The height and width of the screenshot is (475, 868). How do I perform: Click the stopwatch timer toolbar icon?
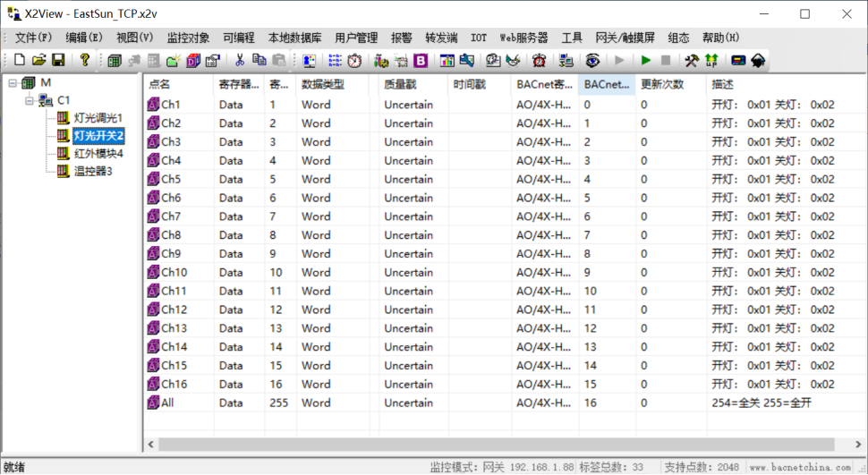354,60
